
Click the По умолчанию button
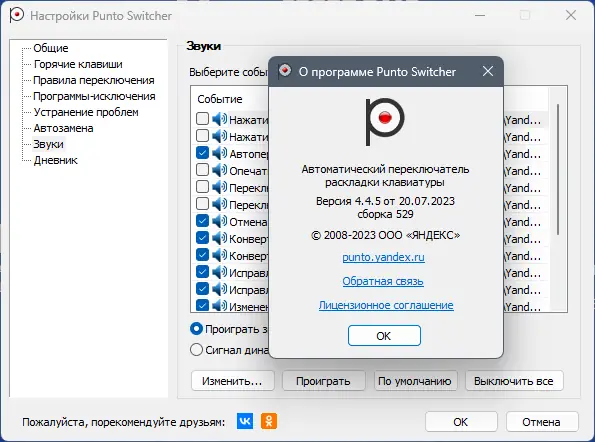pos(415,381)
